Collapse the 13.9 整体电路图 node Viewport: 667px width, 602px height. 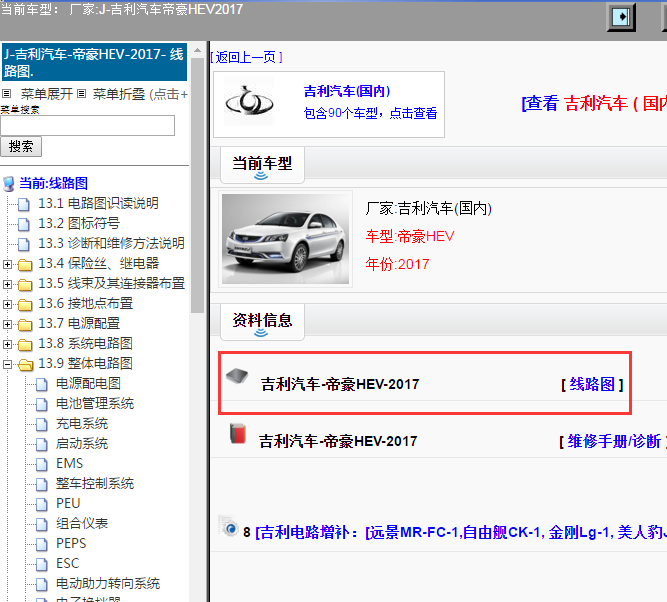click(7, 364)
